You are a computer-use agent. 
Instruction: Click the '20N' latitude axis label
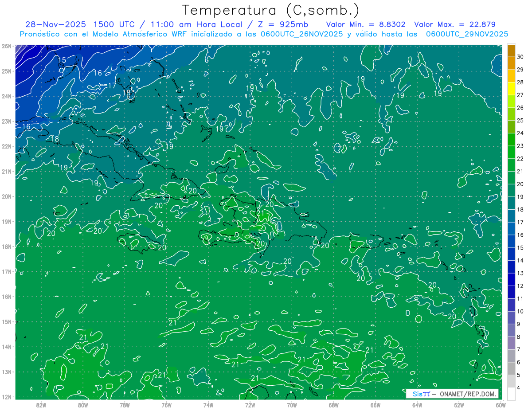click(7, 196)
